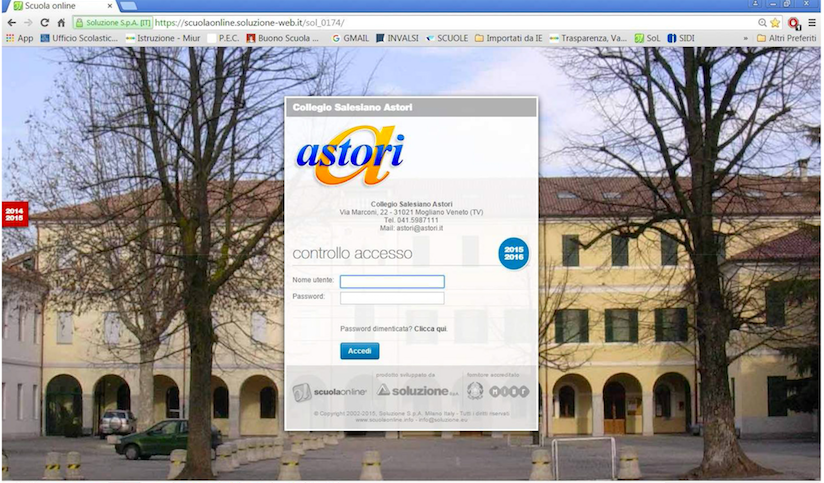Click the Password input field
Screen dimensions: 824x483
tap(392, 298)
